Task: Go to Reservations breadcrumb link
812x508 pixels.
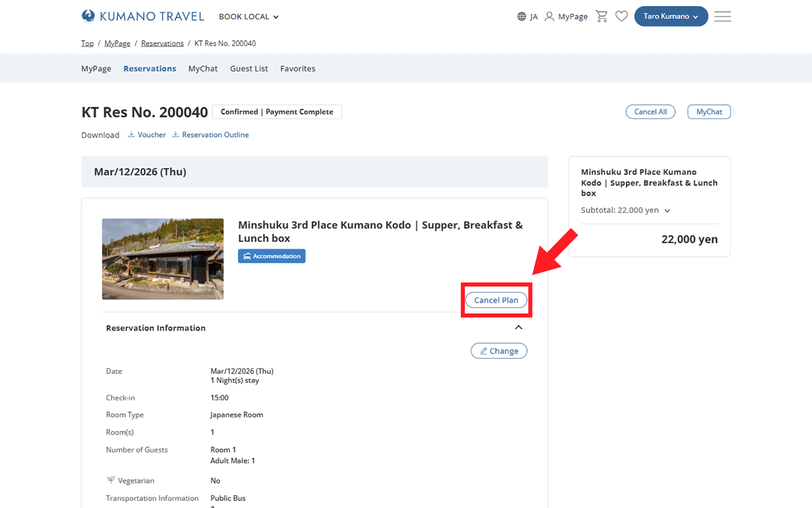Action: point(162,43)
